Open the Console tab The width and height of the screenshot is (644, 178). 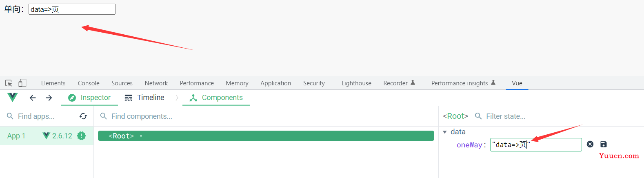[89, 83]
